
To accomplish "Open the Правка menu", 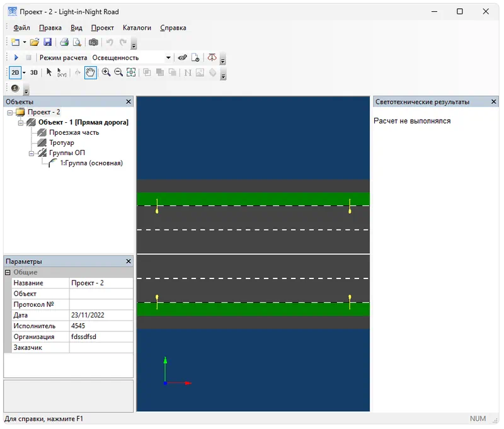I will point(50,28).
